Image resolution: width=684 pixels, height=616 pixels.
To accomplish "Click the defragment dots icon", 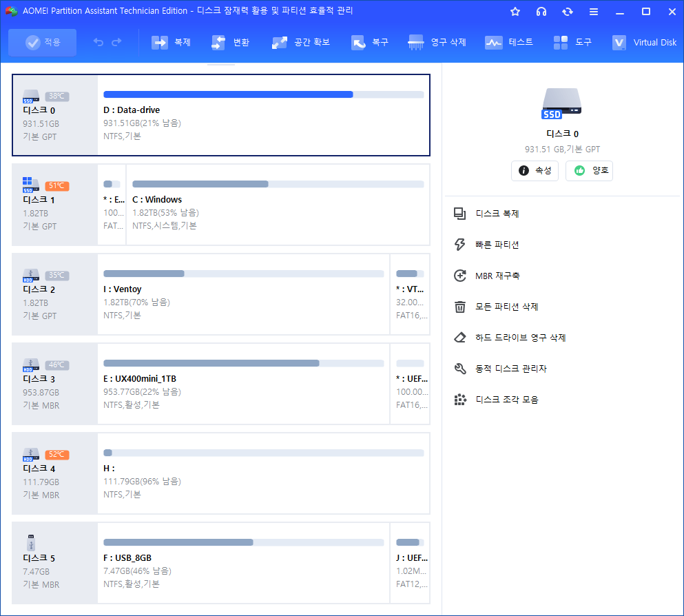I will click(x=459, y=400).
